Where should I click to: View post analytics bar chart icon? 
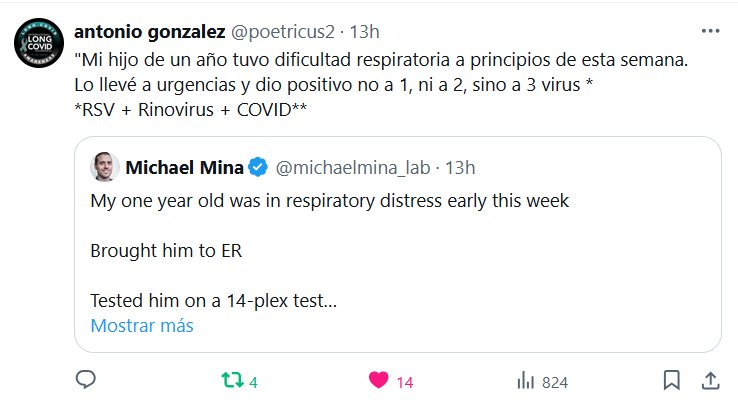[525, 381]
